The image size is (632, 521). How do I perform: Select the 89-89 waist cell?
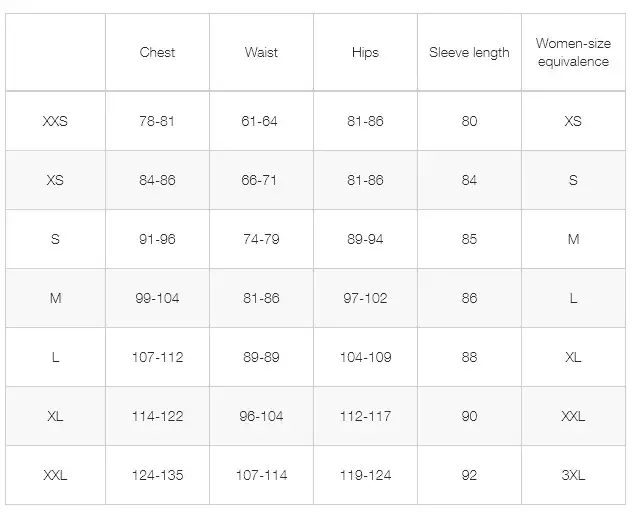261,357
